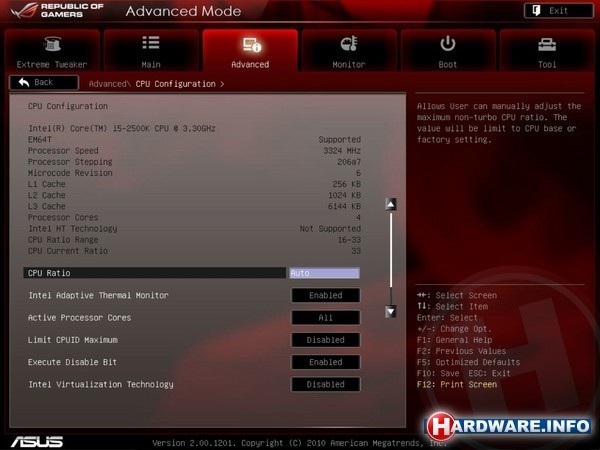Open Intel Virtualization Technology Disabled dropdown
Screen dimensions: 600x450
tap(326, 384)
